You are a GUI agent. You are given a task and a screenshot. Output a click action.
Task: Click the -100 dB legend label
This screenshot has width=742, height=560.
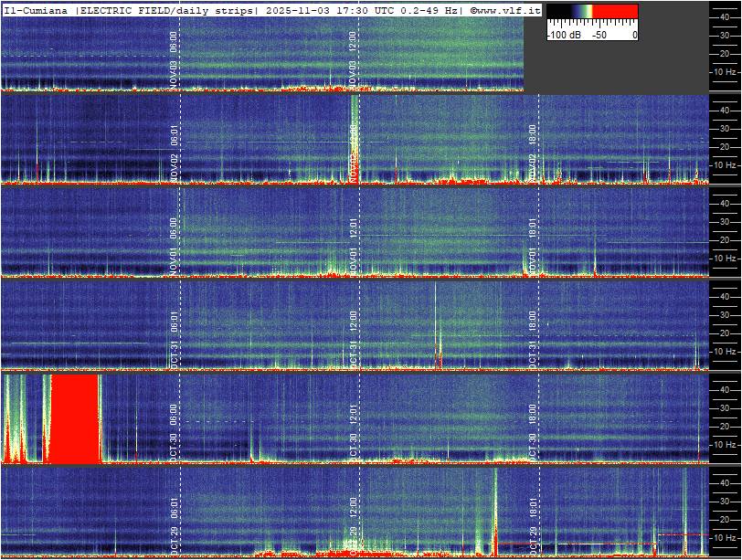(x=564, y=34)
